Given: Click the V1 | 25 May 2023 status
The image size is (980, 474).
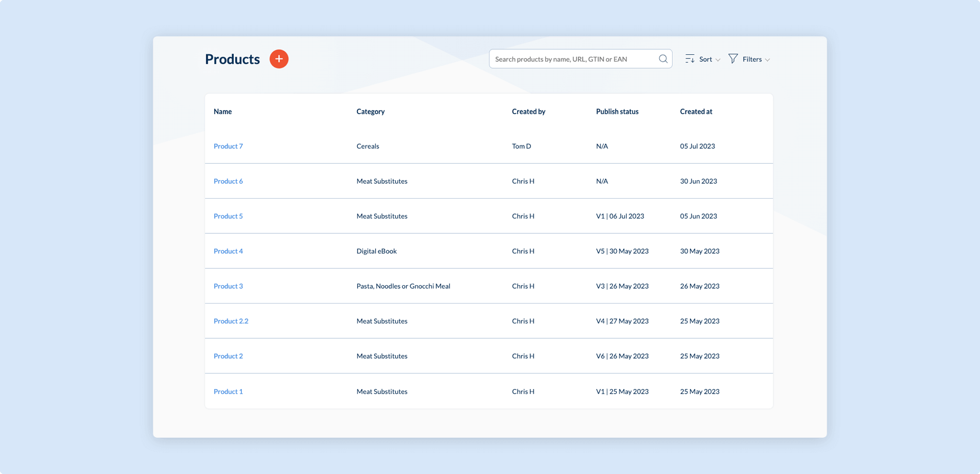Looking at the screenshot, I should click(622, 392).
